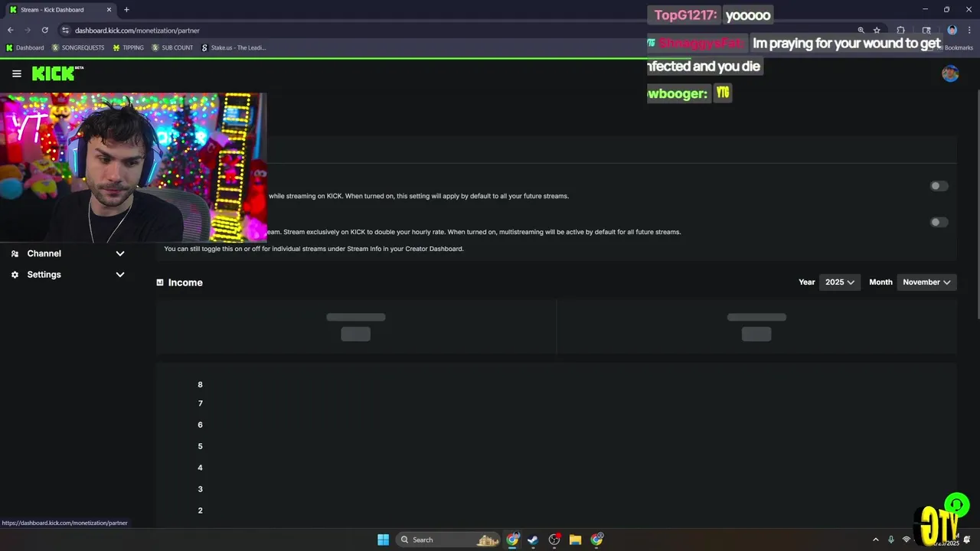The width and height of the screenshot is (980, 551).
Task: Open the hamburger sidebar menu
Action: (17, 73)
